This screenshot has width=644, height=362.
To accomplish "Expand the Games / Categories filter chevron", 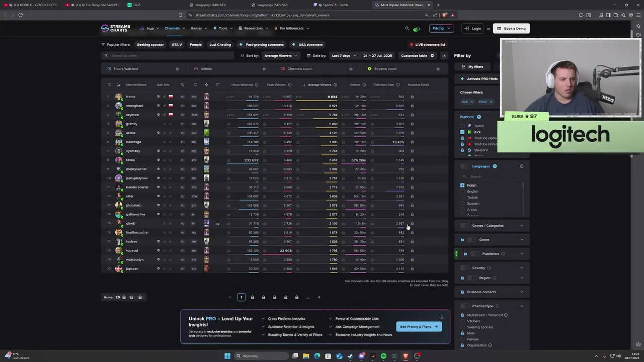I will click(521, 226).
